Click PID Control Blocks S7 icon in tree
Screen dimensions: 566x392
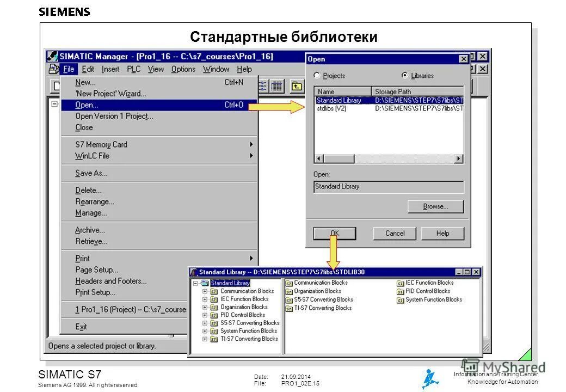click(x=214, y=315)
